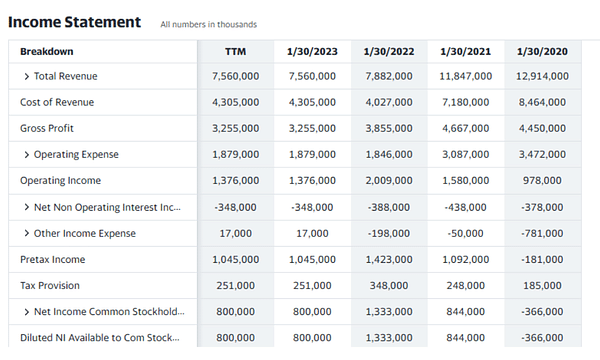The width and height of the screenshot is (600, 360).
Task: Click the Pretax Income row label
Action: [53, 259]
